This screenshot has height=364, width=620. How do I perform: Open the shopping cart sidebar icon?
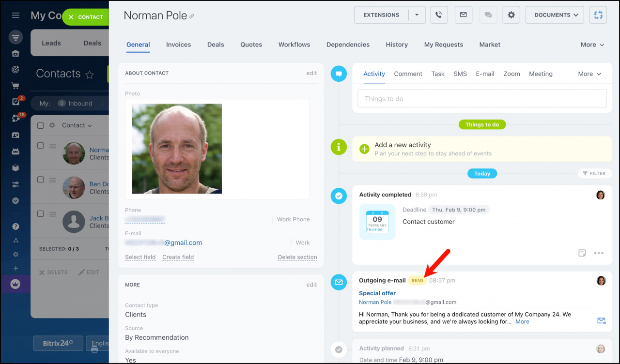click(15, 86)
